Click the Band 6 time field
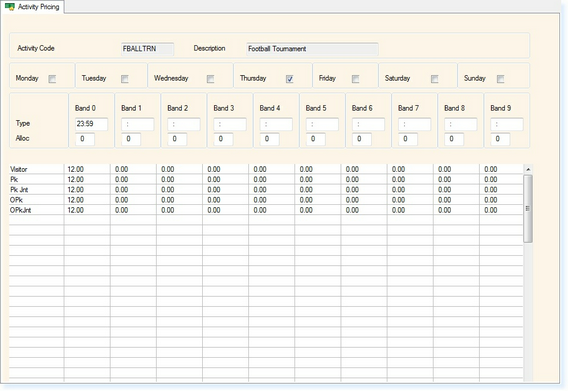This screenshot has width=568, height=391. click(x=368, y=124)
